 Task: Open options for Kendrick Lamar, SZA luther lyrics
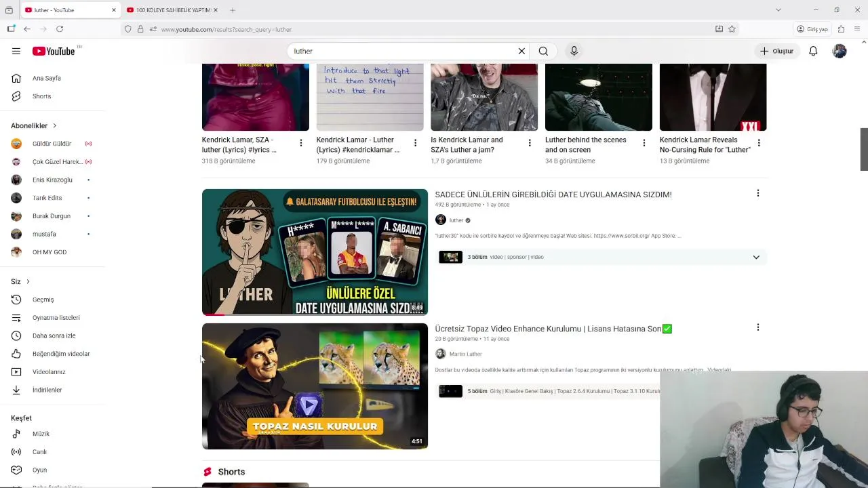[x=301, y=143]
